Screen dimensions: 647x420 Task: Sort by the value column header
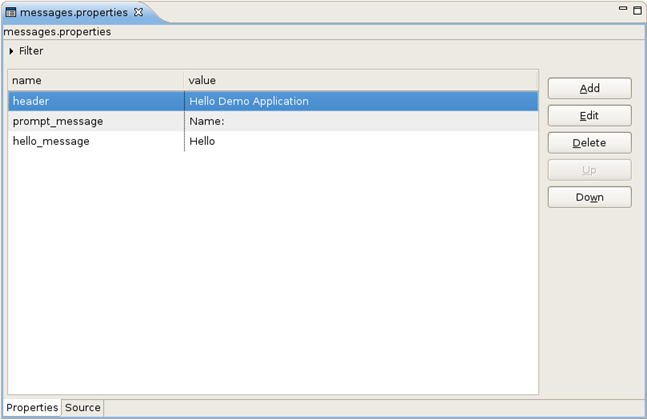[360, 80]
